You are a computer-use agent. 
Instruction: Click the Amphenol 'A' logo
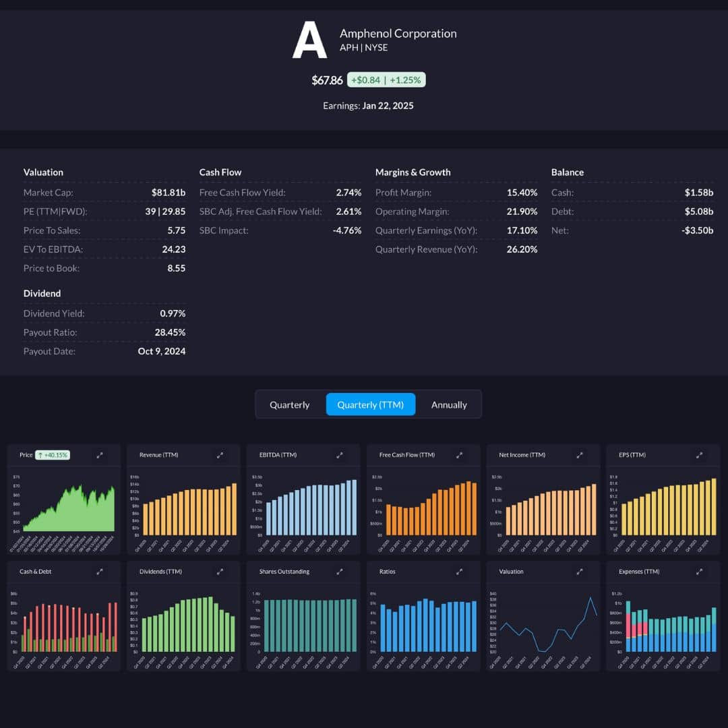click(309, 40)
